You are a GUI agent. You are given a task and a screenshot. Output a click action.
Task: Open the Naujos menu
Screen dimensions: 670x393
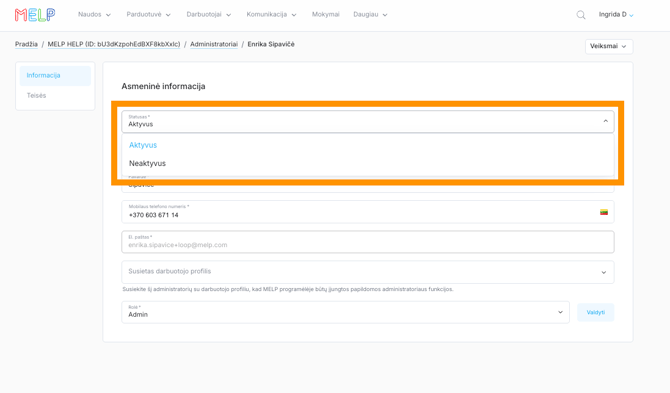(94, 15)
